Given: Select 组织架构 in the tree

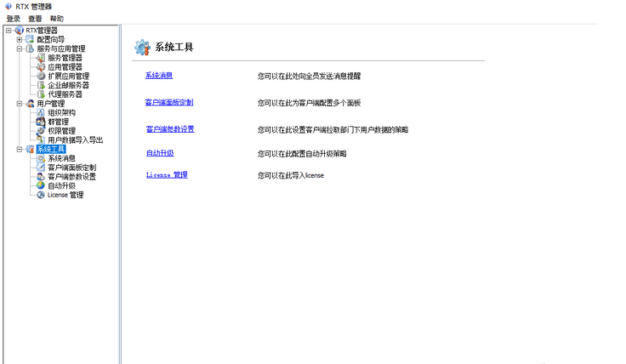Looking at the screenshot, I should click(x=61, y=112).
